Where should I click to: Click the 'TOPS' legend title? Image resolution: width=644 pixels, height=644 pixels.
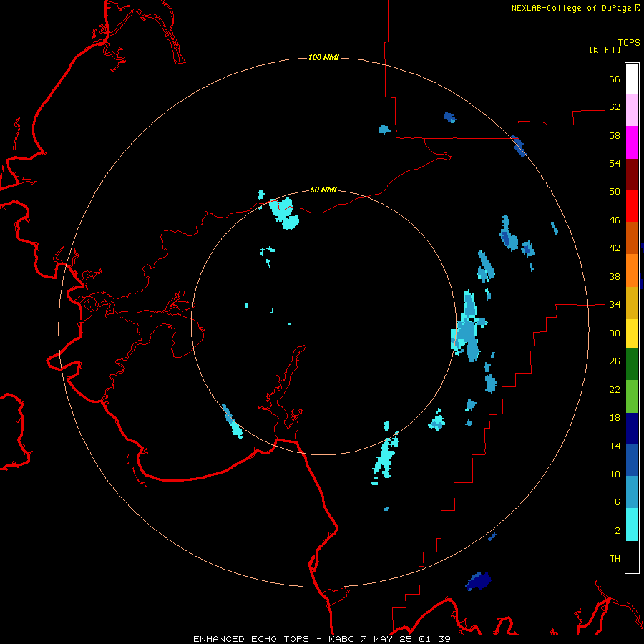click(629, 43)
